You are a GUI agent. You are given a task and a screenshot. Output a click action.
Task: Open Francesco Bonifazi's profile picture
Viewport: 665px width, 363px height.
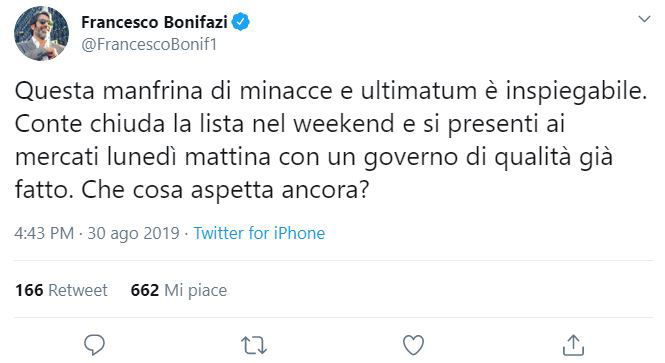pyautogui.click(x=41, y=34)
